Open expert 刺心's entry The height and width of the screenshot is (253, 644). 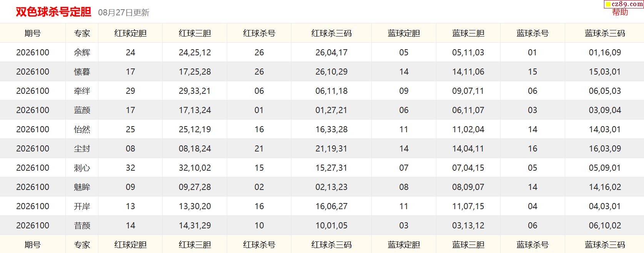(x=82, y=168)
